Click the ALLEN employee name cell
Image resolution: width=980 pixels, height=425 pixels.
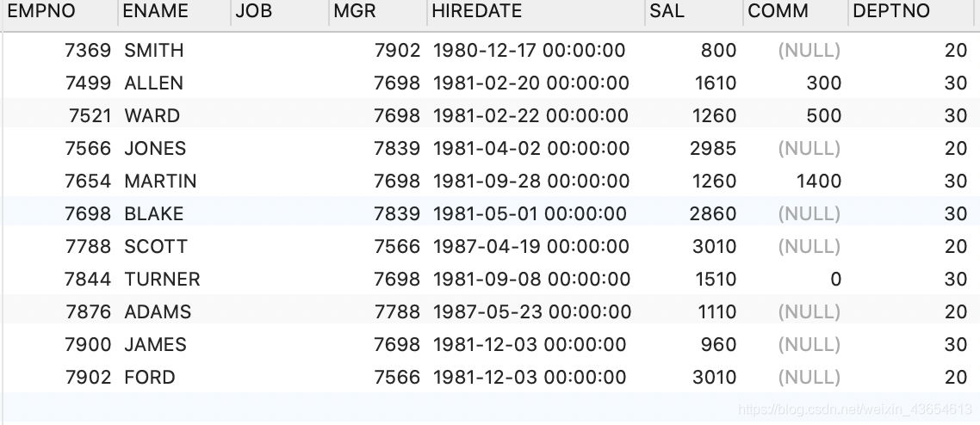click(154, 83)
